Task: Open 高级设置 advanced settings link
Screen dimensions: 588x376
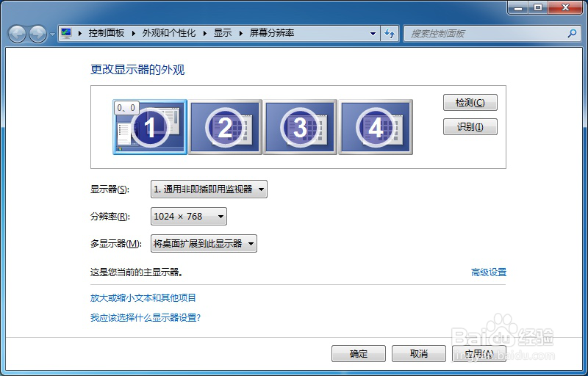Action: coord(489,272)
